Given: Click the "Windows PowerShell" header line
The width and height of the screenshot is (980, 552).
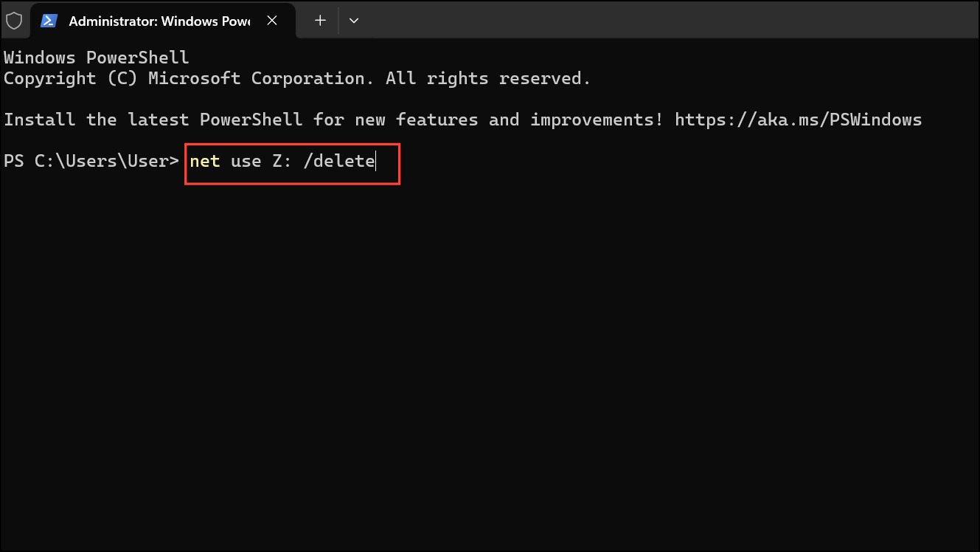Looking at the screenshot, I should tap(97, 58).
